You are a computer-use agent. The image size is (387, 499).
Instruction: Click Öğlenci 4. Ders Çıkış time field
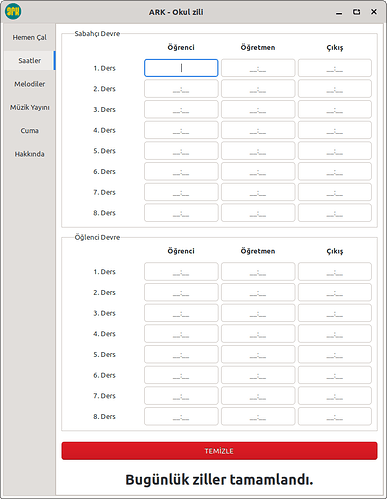pos(335,334)
